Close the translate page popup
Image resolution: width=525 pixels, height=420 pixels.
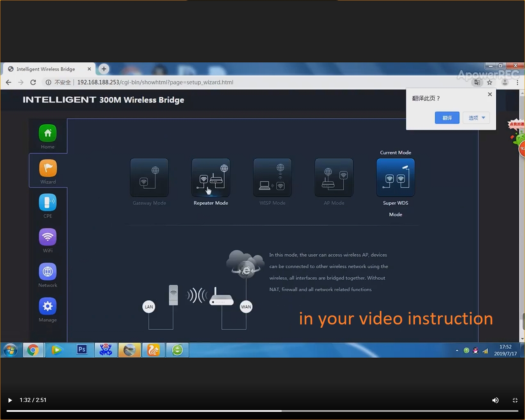click(x=490, y=94)
